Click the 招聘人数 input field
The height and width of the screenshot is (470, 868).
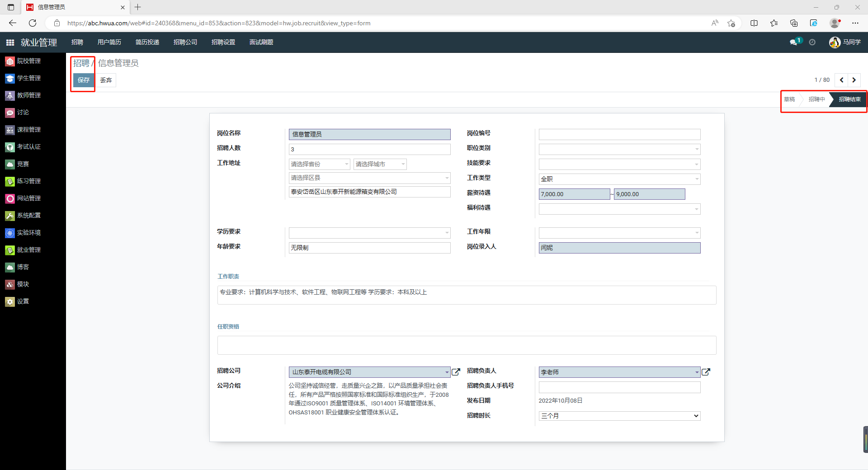[369, 149]
